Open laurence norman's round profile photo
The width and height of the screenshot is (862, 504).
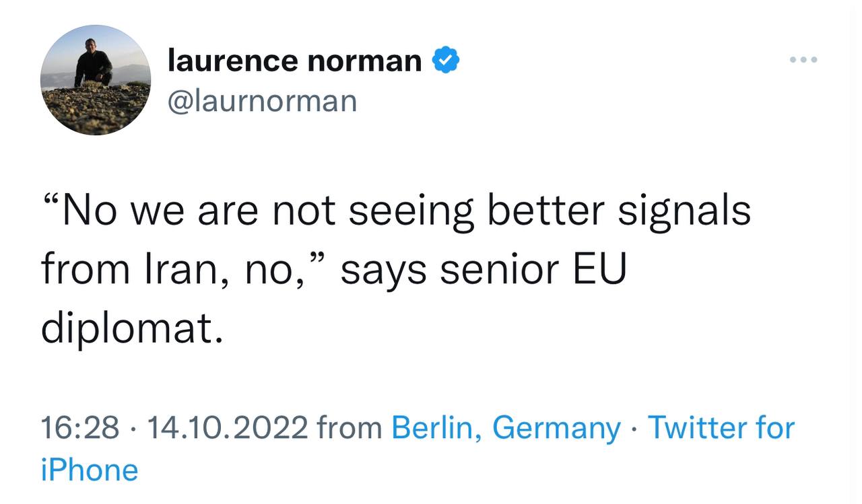point(96,80)
